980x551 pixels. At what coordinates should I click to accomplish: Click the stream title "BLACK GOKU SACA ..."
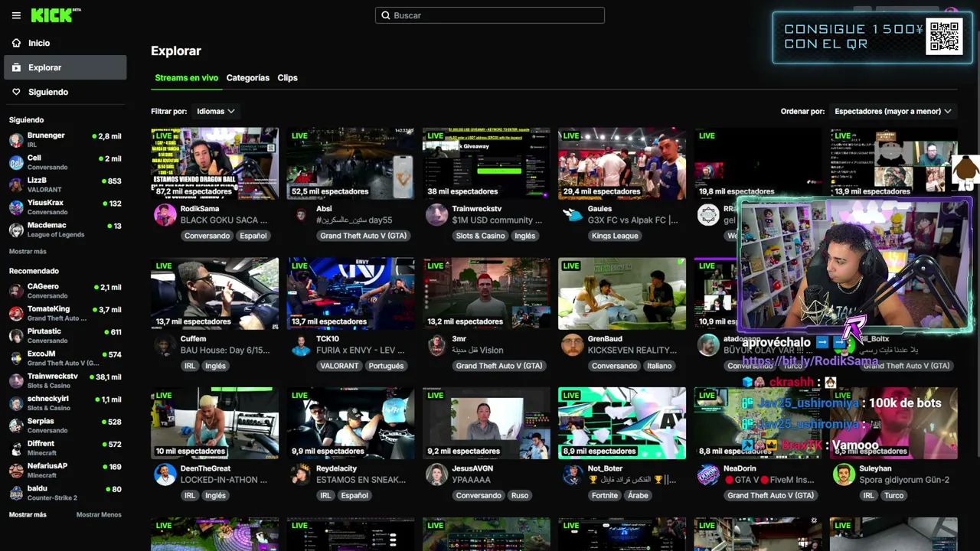[224, 220]
